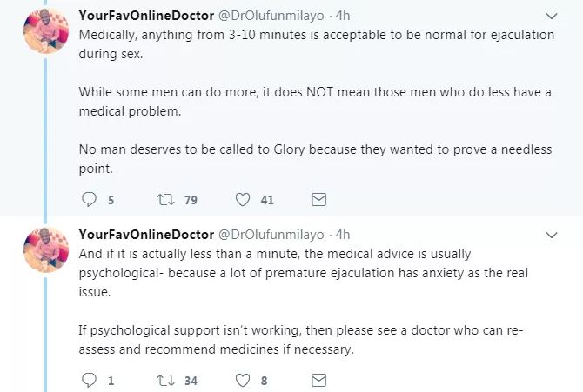
Task: Open YourFavOnlineDoctor name on second tweet
Action: point(144,235)
